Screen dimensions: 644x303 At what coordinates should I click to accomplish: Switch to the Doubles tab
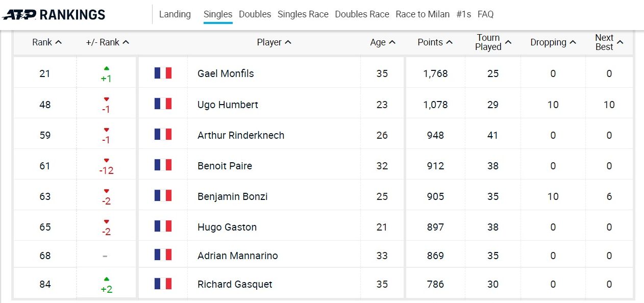[x=255, y=14]
